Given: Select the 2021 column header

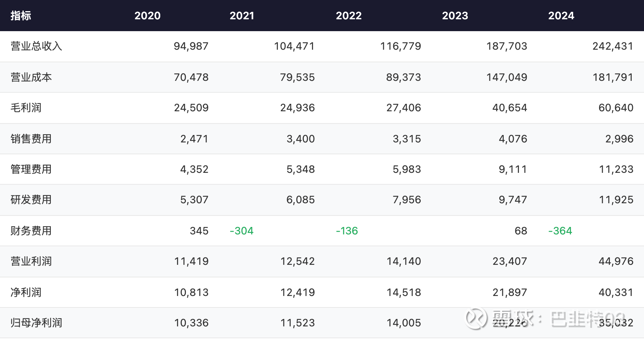Looking at the screenshot, I should (242, 16).
